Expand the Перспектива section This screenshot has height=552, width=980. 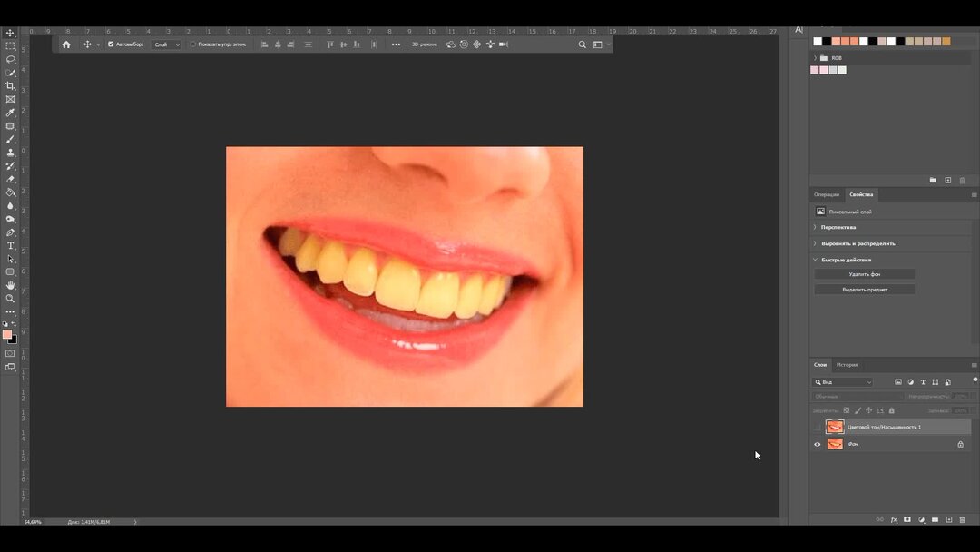tap(815, 227)
